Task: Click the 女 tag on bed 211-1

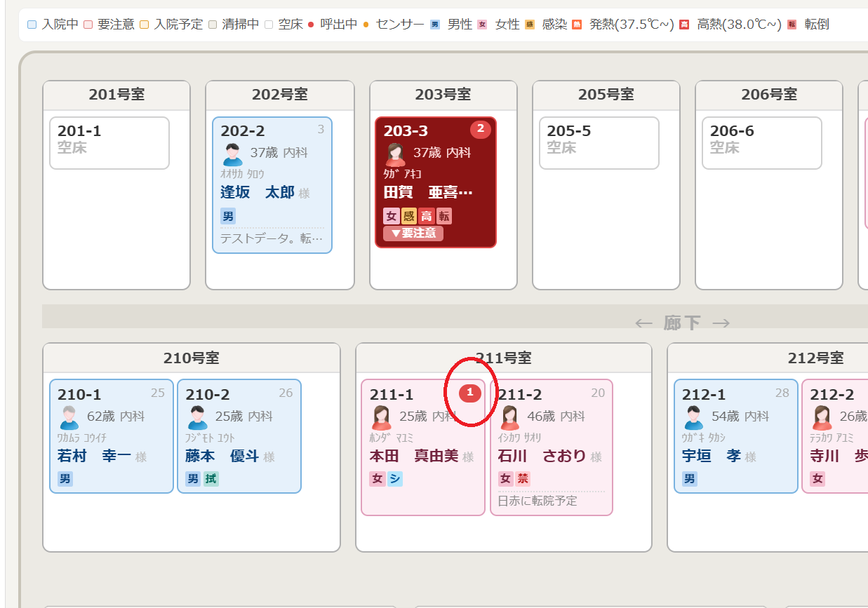Action: pyautogui.click(x=378, y=479)
